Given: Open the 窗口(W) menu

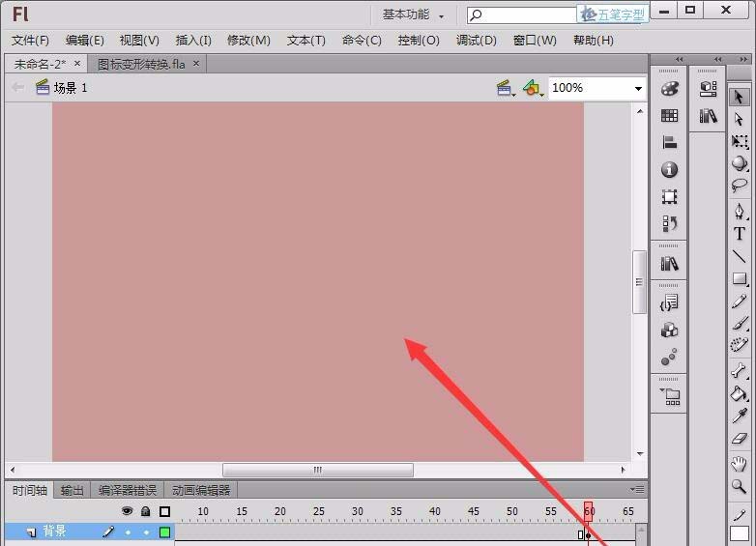Looking at the screenshot, I should pyautogui.click(x=535, y=41).
